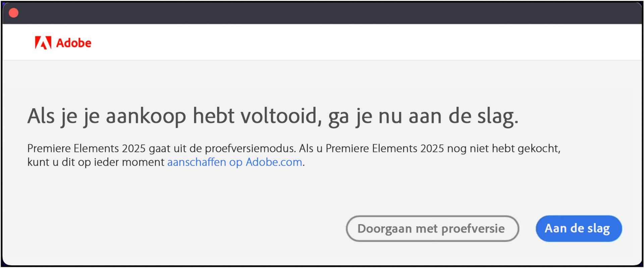Select the word proefversiemodus in the paragraph
Image resolution: width=644 pixels, height=268 pixels.
tap(250, 148)
